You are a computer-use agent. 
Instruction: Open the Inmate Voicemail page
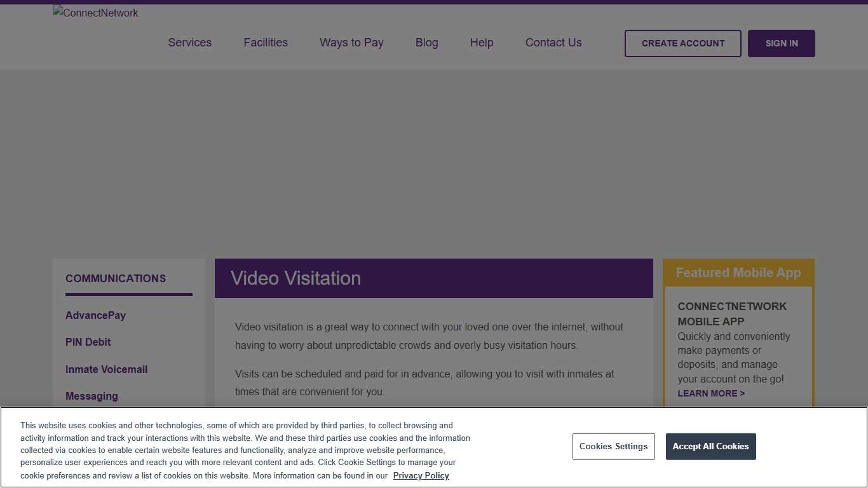(106, 369)
